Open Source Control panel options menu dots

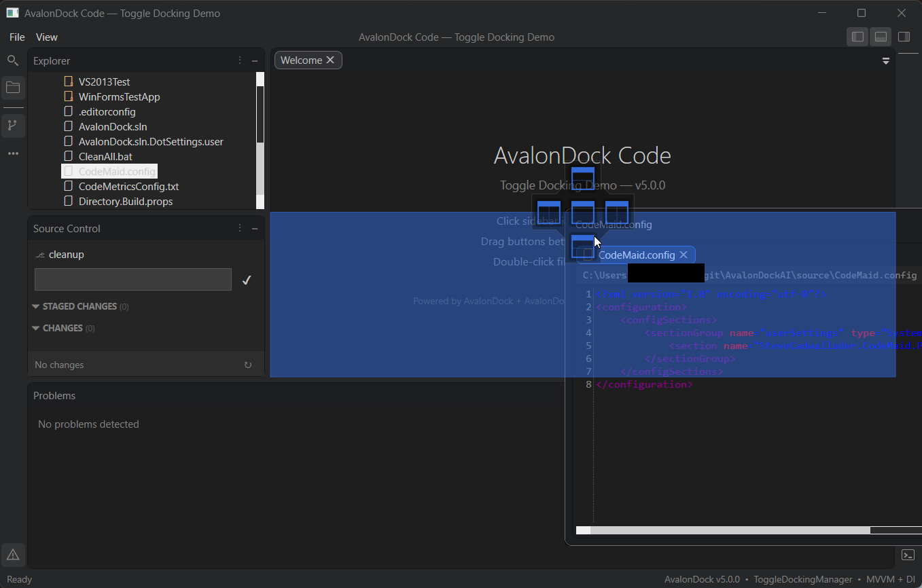pyautogui.click(x=240, y=228)
